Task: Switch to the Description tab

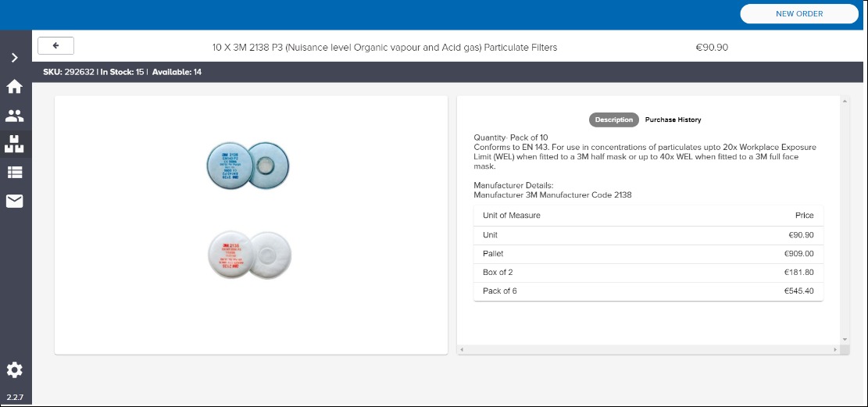Action: [x=613, y=120]
